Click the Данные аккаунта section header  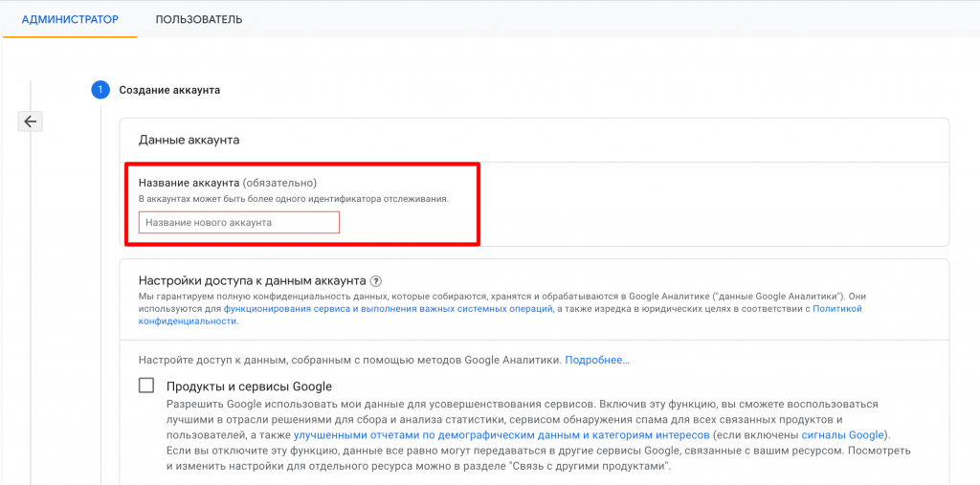[189, 140]
